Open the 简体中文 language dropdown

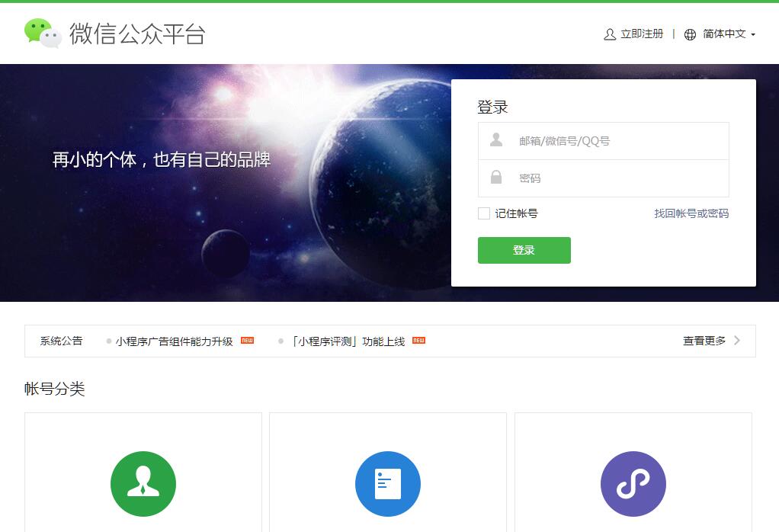[x=729, y=34]
